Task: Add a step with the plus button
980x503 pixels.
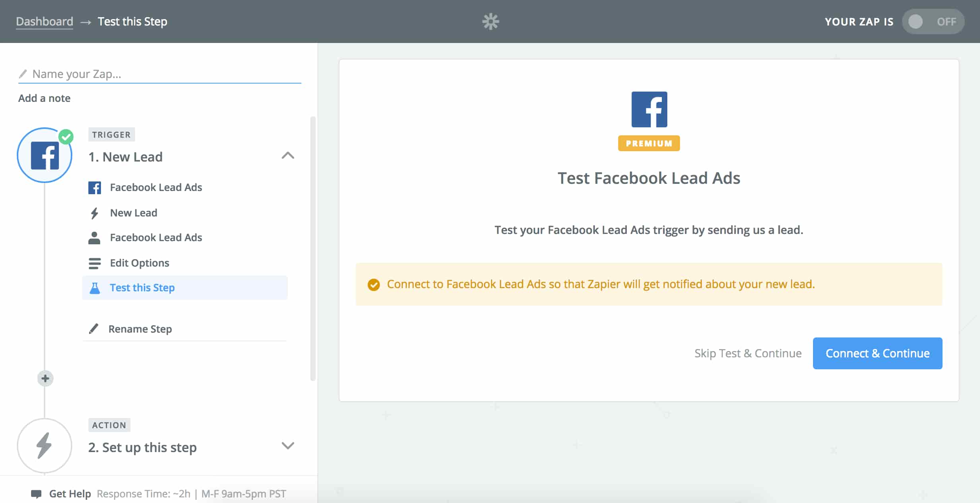Action: point(45,378)
